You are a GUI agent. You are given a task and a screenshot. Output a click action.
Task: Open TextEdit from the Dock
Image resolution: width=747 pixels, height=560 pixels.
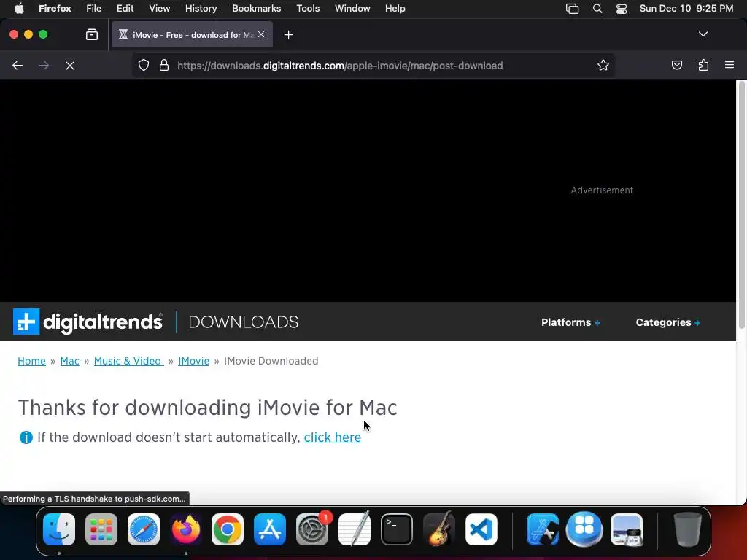354,529
